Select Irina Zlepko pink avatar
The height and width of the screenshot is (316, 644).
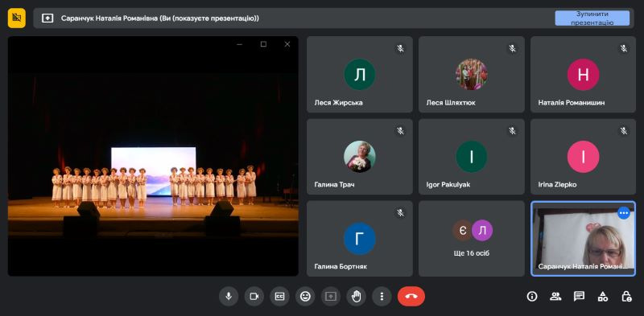click(583, 157)
